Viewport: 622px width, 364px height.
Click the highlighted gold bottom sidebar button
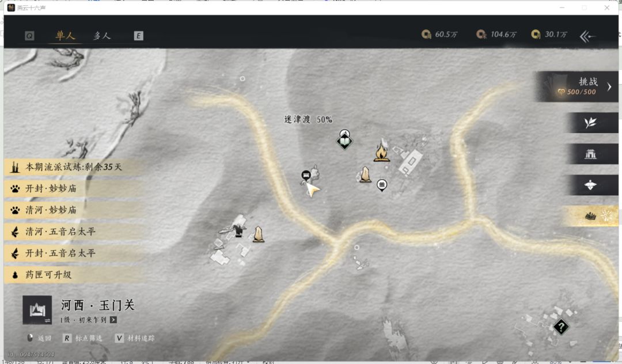tap(590, 216)
